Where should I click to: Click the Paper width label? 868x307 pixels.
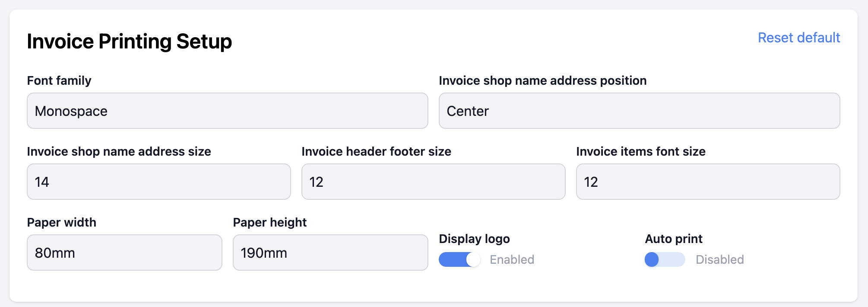click(61, 222)
